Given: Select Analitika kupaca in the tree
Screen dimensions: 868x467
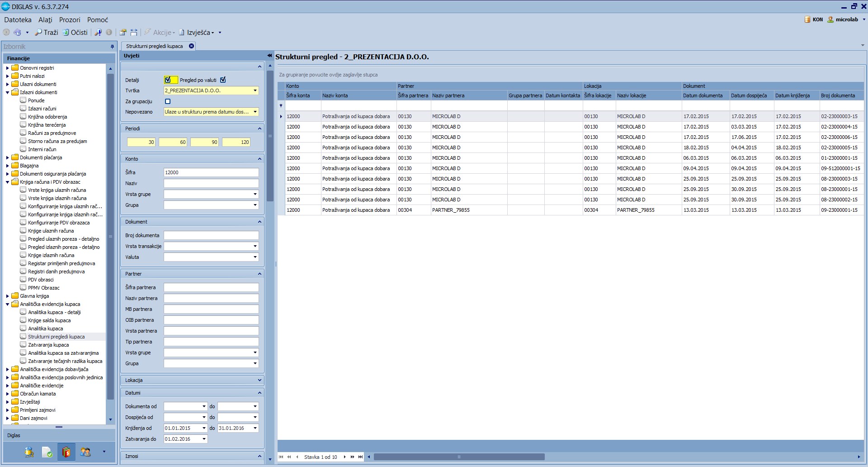Looking at the screenshot, I should 46,329.
